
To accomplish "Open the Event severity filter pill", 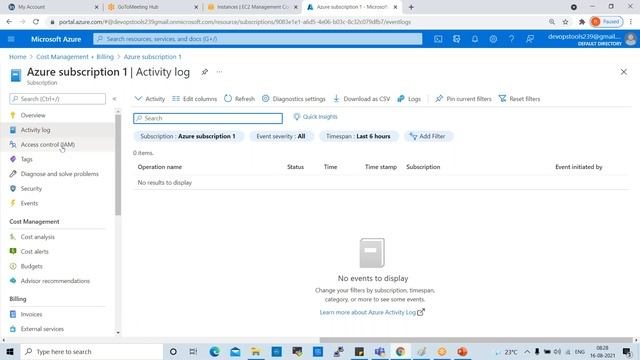I will (281, 136).
